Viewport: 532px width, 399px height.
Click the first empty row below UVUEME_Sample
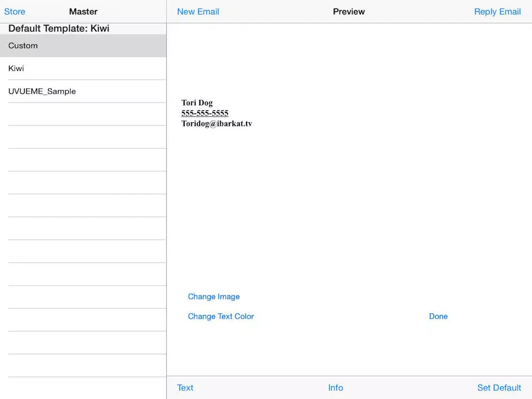[x=87, y=114]
